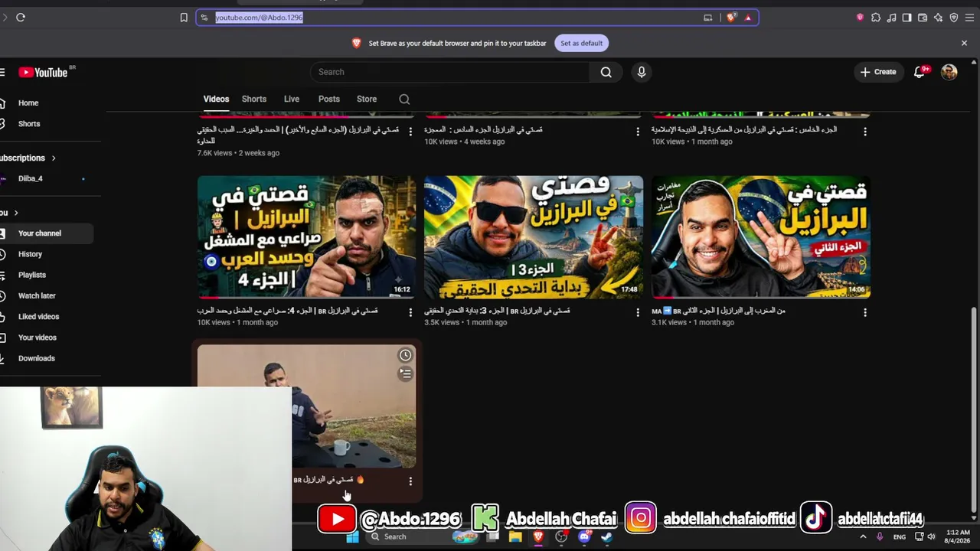The width and height of the screenshot is (980, 551).
Task: Click Watch later clock on last video
Action: pyautogui.click(x=405, y=355)
